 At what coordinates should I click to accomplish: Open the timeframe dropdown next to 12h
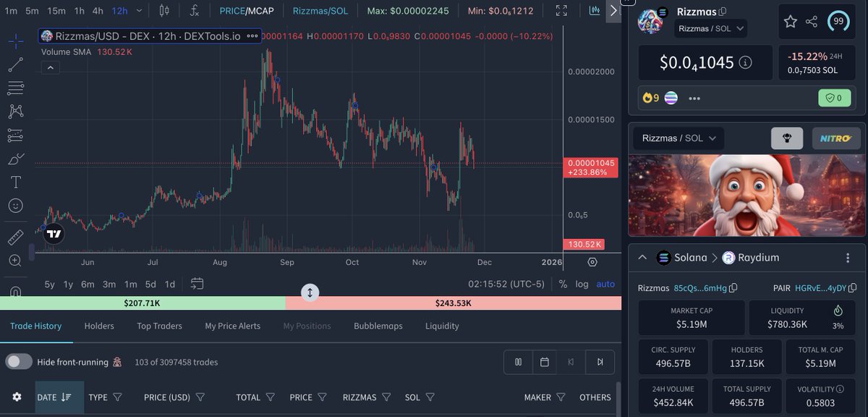click(140, 11)
